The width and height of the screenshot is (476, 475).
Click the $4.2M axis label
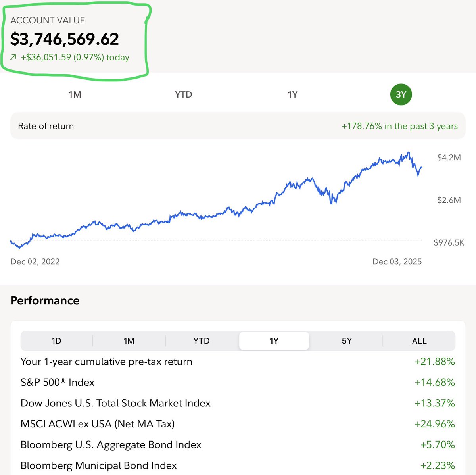[x=449, y=158]
